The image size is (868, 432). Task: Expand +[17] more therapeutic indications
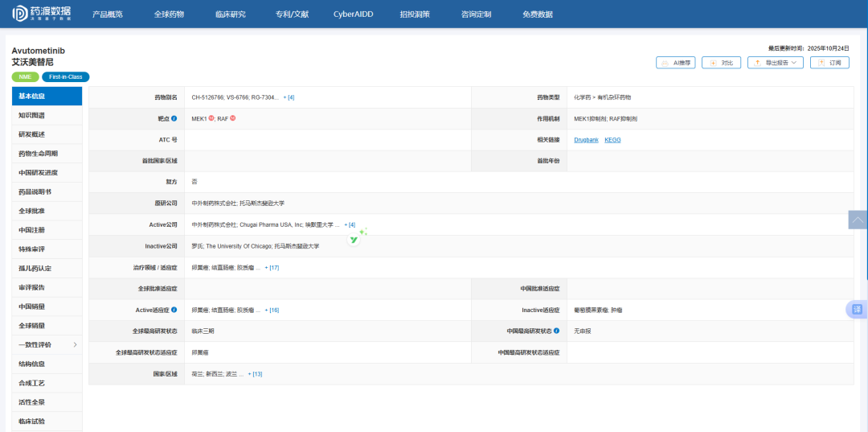click(272, 267)
